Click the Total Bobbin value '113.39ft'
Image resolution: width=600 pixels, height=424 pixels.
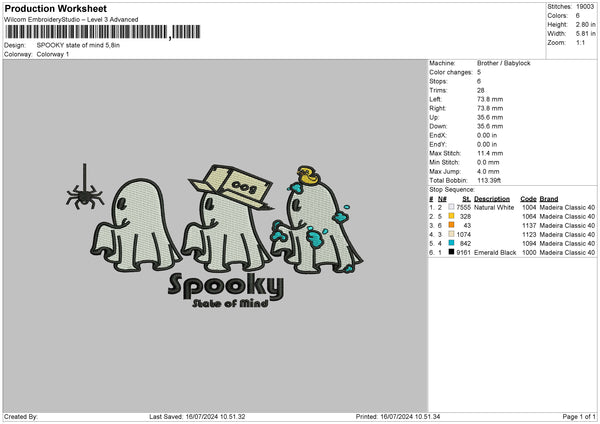pyautogui.click(x=489, y=180)
